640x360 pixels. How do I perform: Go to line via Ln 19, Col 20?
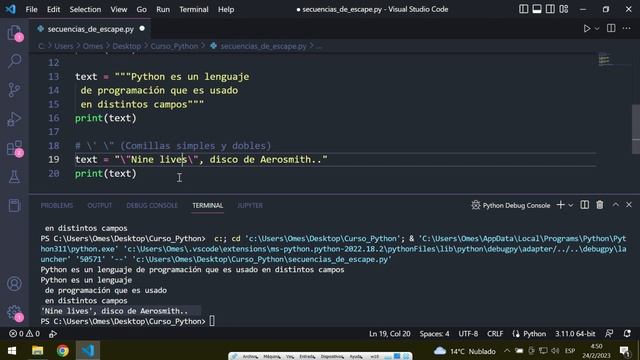pyautogui.click(x=390, y=334)
